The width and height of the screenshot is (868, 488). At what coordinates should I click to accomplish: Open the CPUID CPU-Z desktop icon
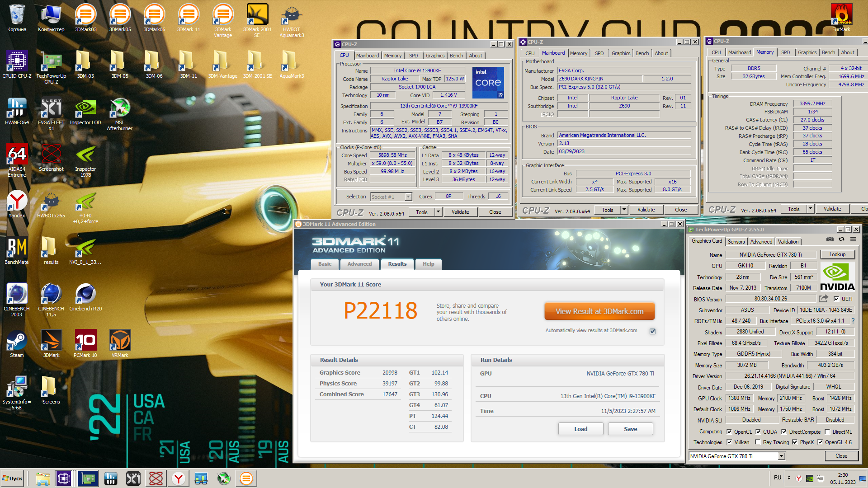(x=17, y=65)
